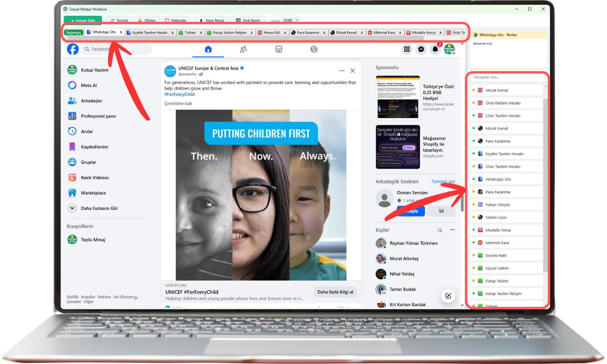The height and width of the screenshot is (364, 607).
Task: Click the notifications bell icon
Action: click(435, 49)
